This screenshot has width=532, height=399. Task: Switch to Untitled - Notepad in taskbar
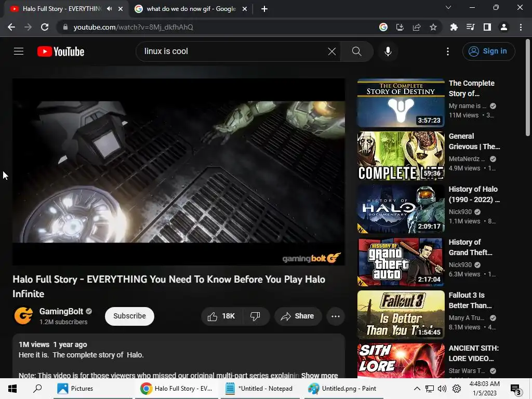[x=260, y=389]
